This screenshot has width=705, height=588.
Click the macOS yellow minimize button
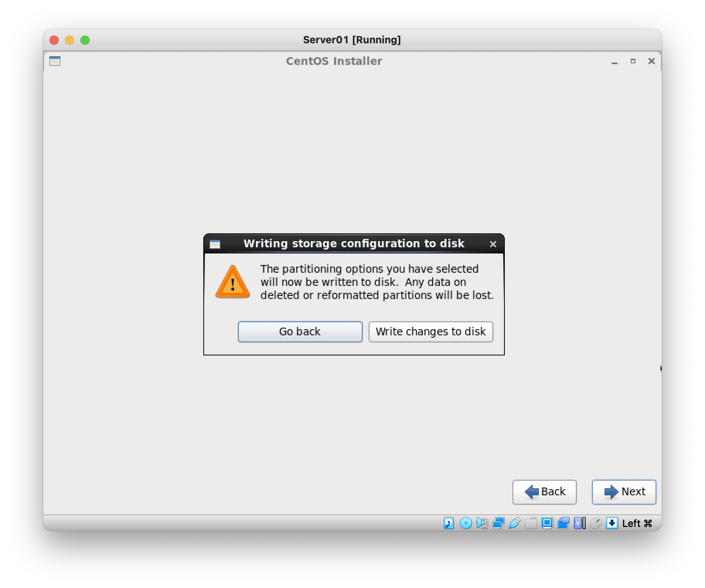pos(70,40)
